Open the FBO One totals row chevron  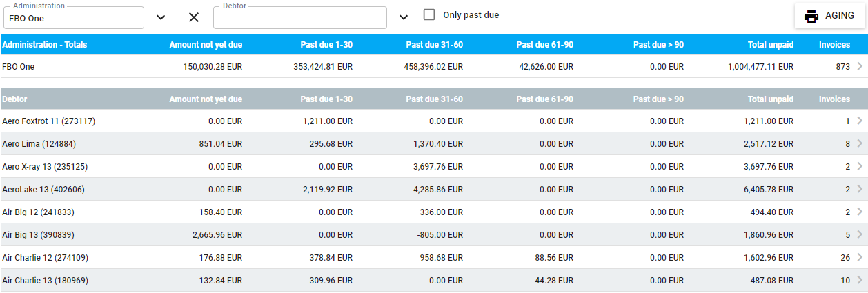pos(859,67)
